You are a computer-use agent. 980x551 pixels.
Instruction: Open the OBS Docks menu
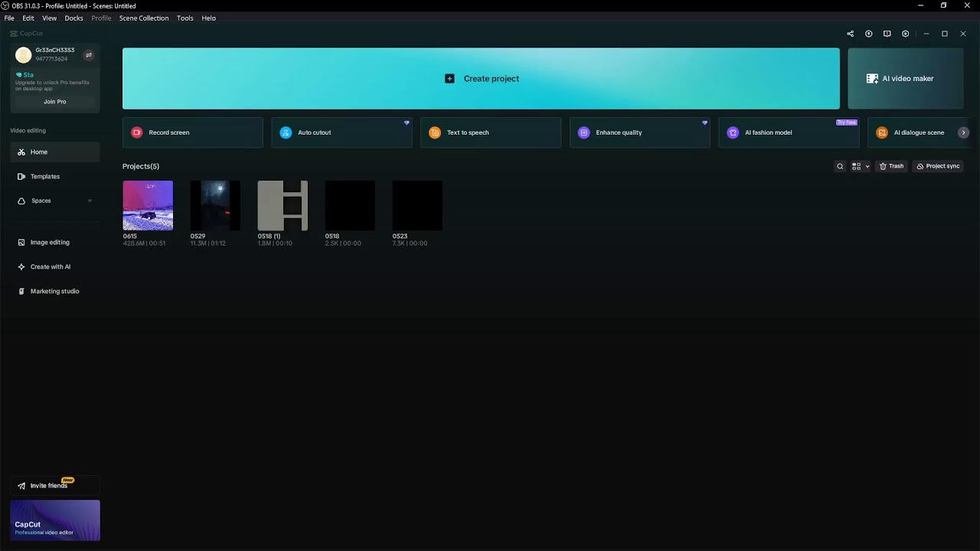tap(73, 18)
